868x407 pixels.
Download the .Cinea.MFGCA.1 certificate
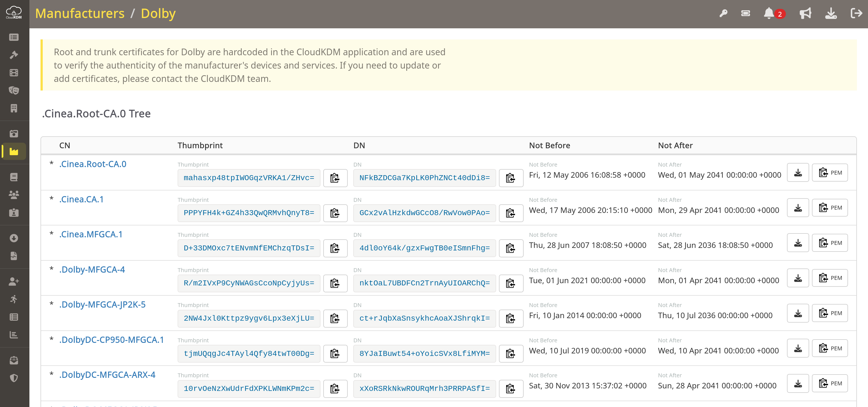coord(798,243)
